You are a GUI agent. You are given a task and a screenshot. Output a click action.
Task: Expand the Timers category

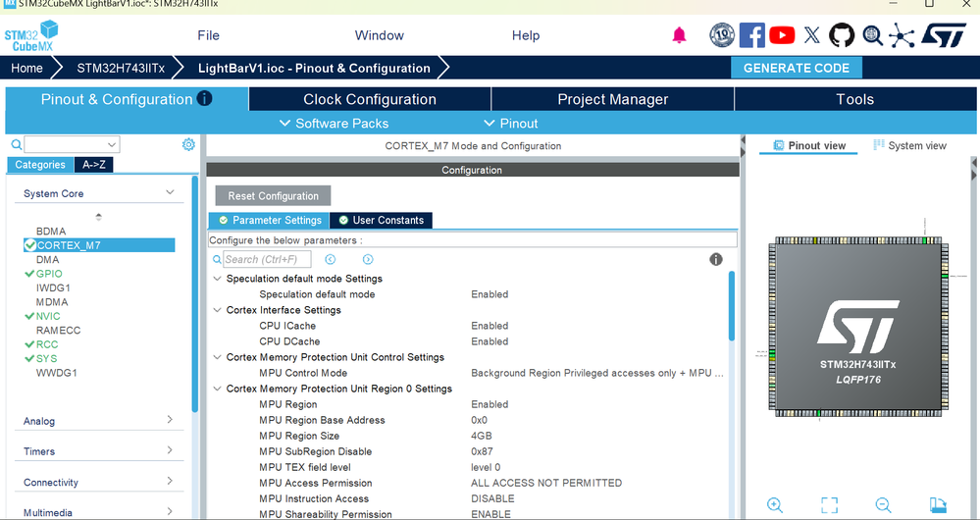point(170,450)
